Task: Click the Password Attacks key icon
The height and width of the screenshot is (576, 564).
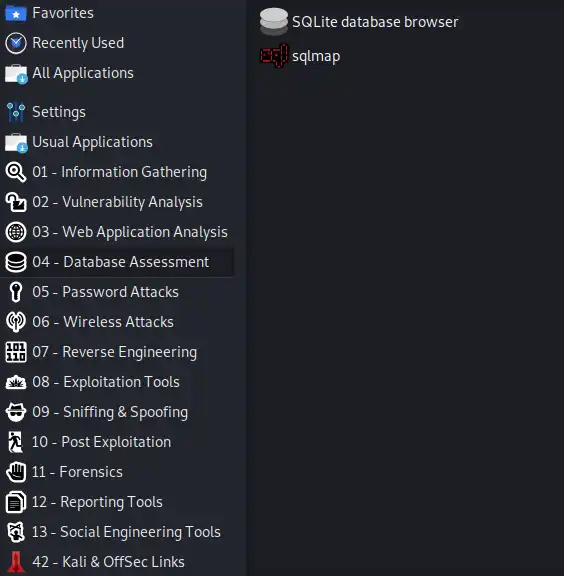Action: 16,292
